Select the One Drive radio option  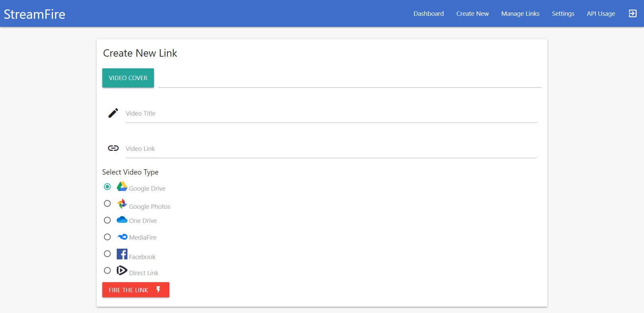107,220
